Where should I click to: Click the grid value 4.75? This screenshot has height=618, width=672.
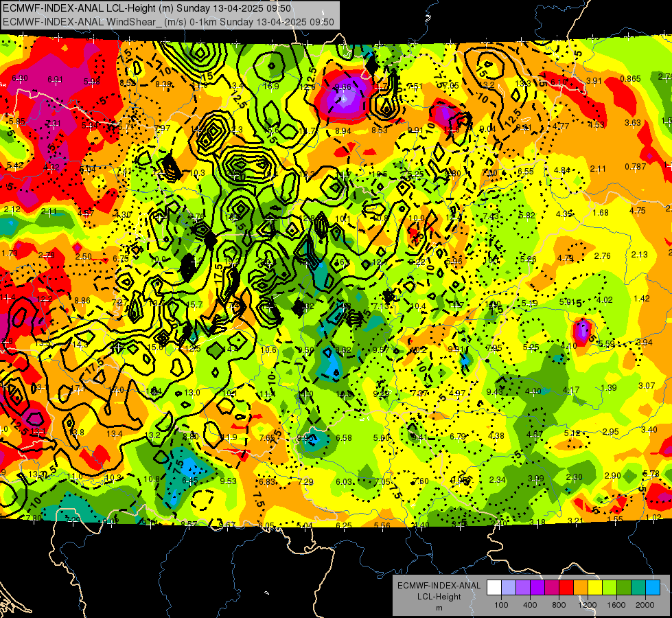pos(638,211)
